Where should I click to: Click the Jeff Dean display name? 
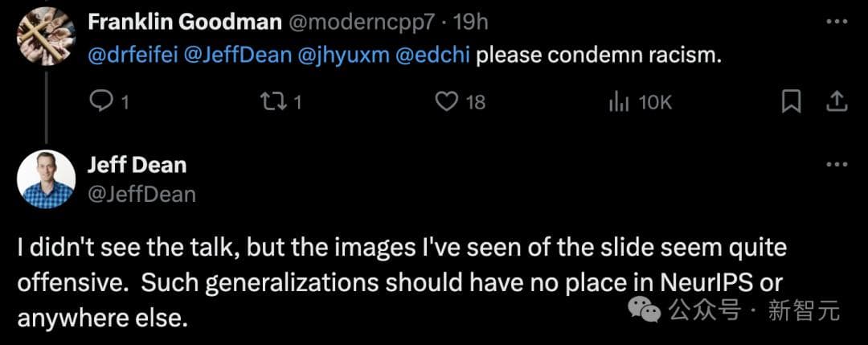(x=136, y=166)
